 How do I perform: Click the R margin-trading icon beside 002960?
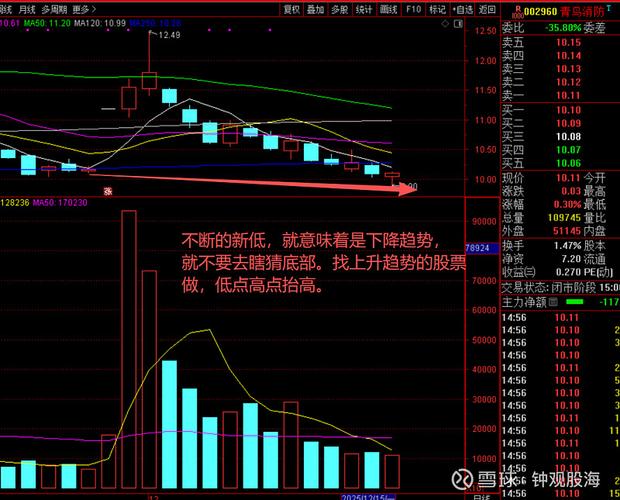point(518,12)
